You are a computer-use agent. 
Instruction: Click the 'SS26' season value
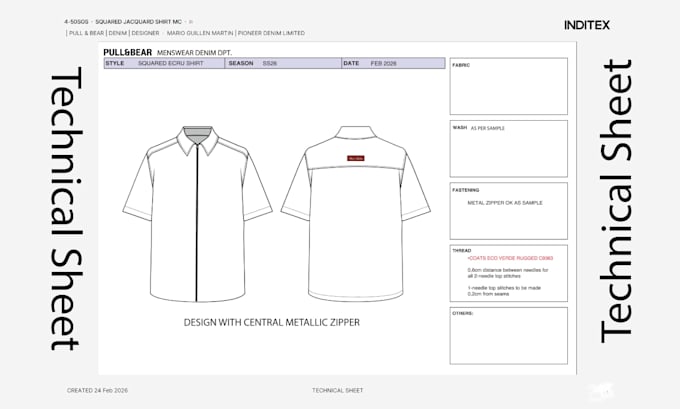point(269,63)
